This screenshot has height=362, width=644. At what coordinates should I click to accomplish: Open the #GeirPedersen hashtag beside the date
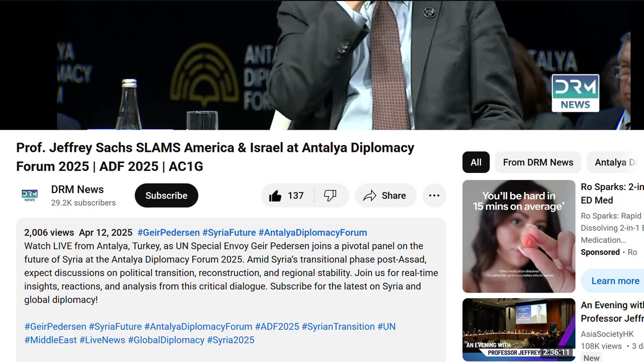(169, 233)
